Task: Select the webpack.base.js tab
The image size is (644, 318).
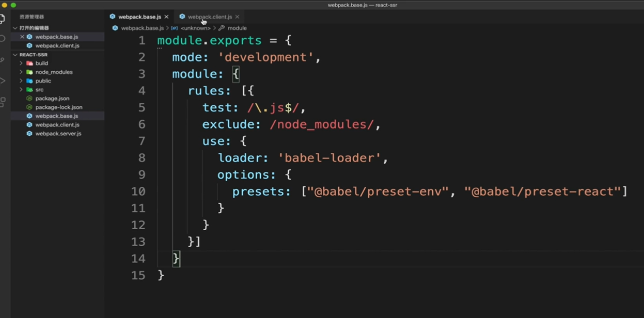Action: [139, 17]
